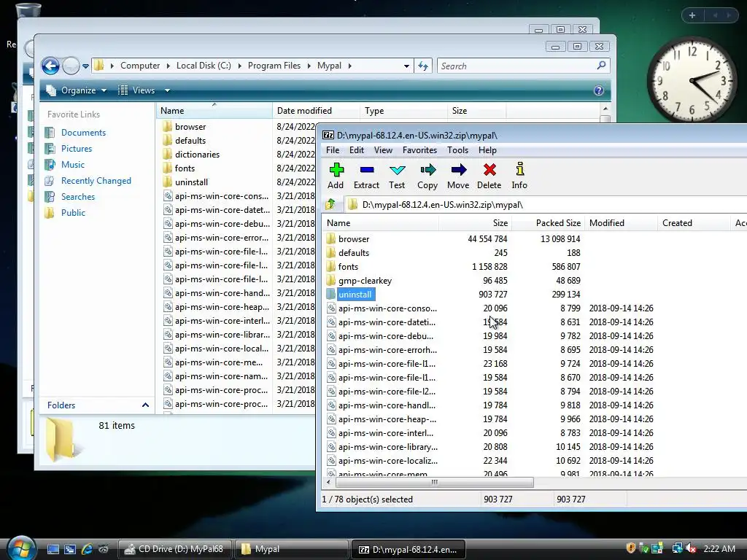Viewport: 747px width, 560px height.
Task: Open the Edit menu in 7-Zip
Action: coord(356,150)
